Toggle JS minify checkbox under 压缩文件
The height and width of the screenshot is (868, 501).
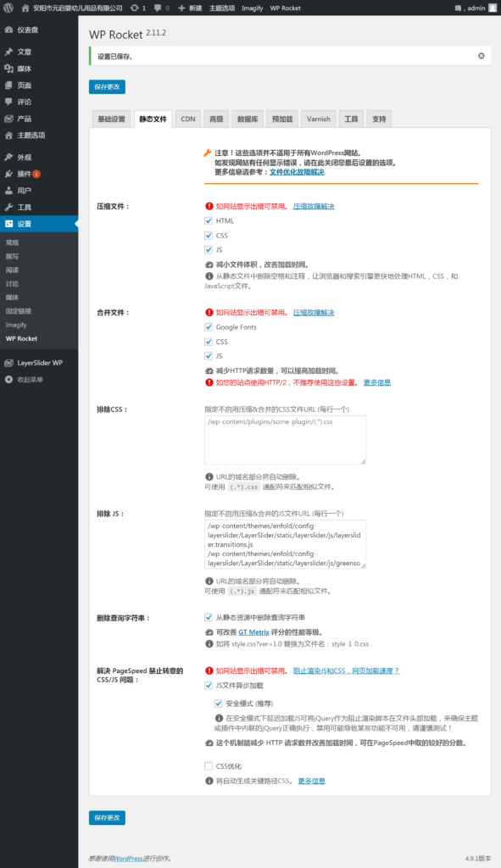pyautogui.click(x=209, y=250)
